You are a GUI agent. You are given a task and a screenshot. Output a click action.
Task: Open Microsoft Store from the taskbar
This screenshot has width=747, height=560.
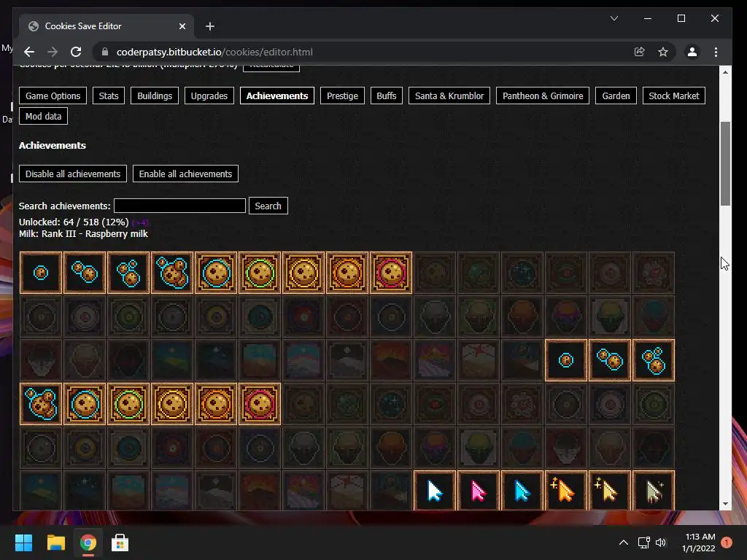(x=120, y=542)
